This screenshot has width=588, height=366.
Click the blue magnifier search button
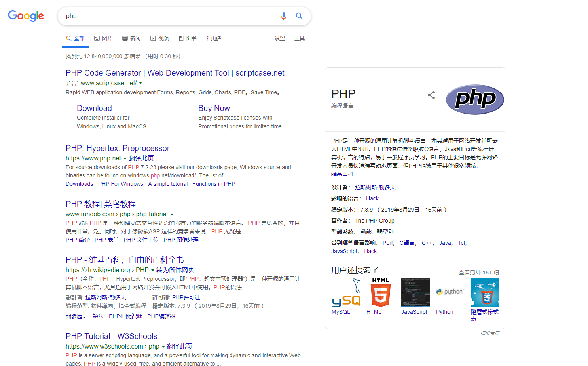point(300,16)
